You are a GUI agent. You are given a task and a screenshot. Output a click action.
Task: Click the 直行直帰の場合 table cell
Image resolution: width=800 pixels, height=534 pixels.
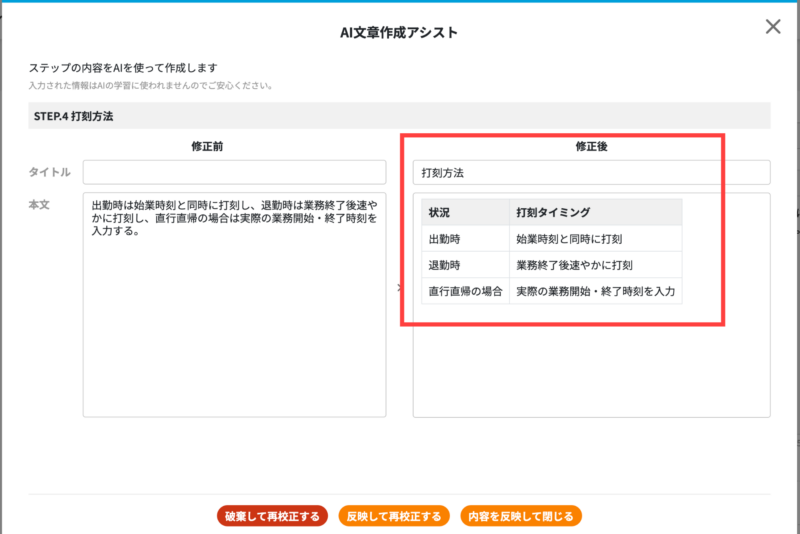coord(465,291)
